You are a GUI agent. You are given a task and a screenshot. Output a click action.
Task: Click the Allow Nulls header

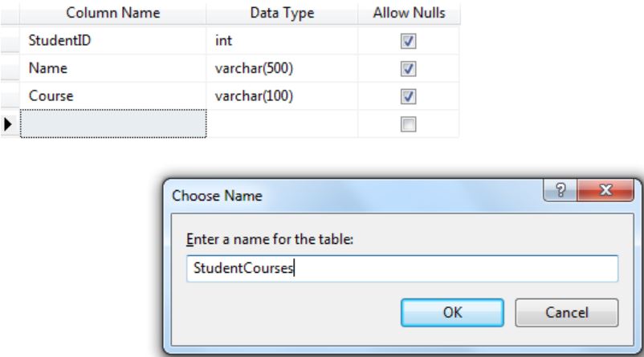409,13
